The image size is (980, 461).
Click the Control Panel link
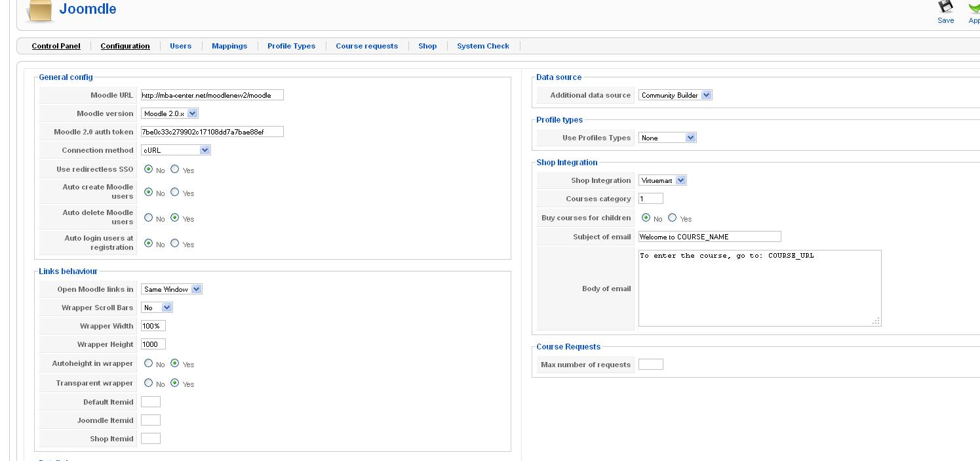(x=56, y=46)
